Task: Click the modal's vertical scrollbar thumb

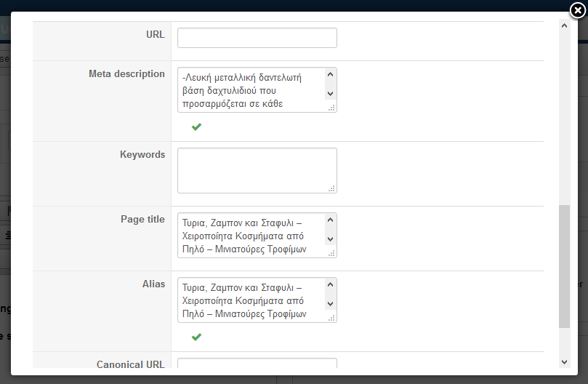Action: pos(564,266)
